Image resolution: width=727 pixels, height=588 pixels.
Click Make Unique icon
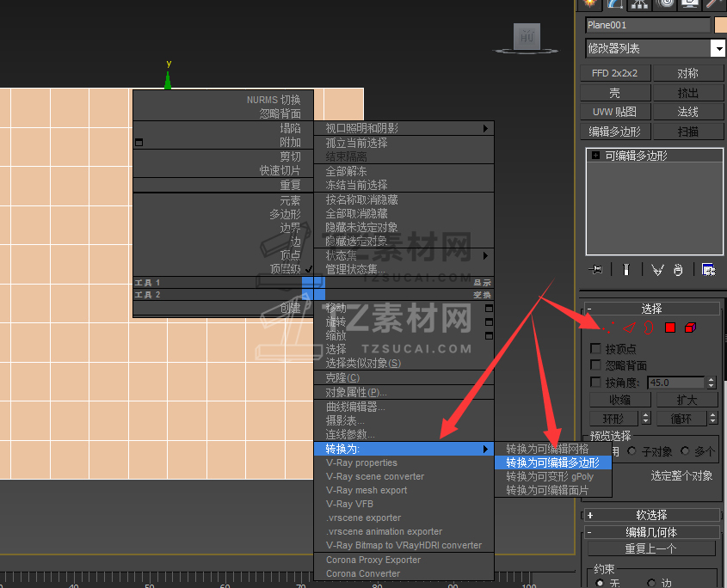[657, 269]
